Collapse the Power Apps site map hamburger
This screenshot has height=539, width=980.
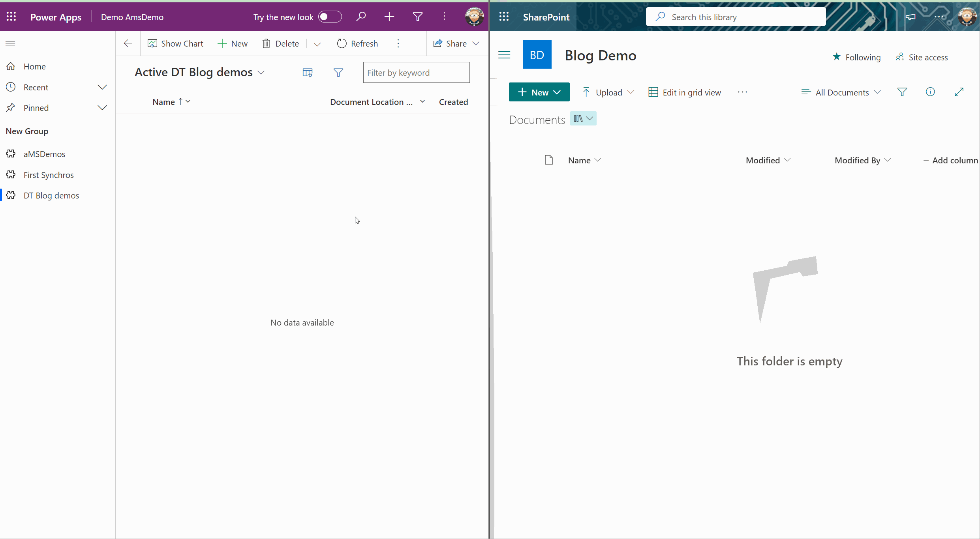coord(11,43)
